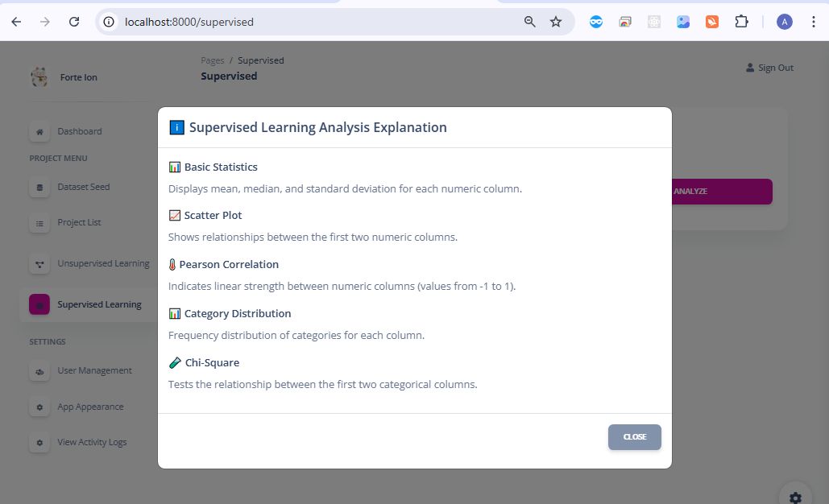Reload the page in browser
The height and width of the screenshot is (504, 829).
point(74,22)
